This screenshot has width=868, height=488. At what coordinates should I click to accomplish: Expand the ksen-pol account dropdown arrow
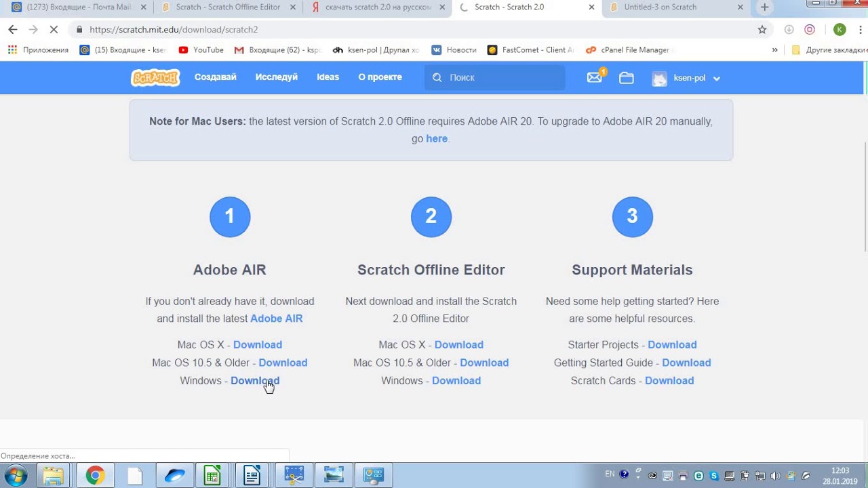pos(717,79)
